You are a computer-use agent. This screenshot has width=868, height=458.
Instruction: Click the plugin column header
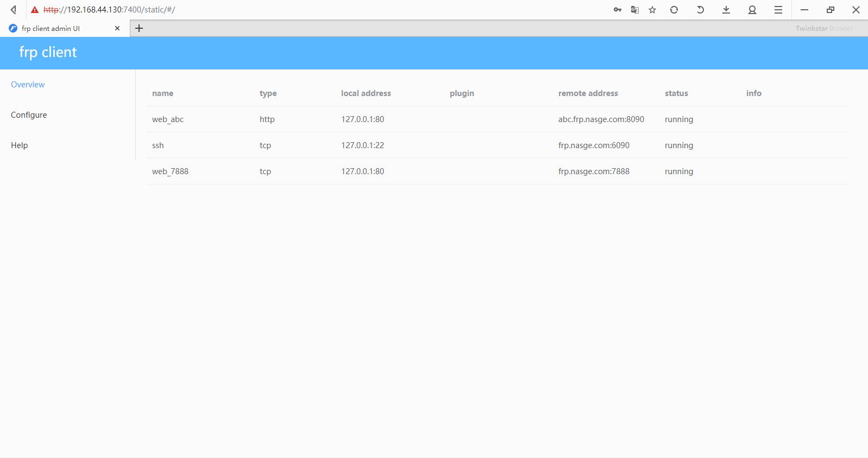pyautogui.click(x=462, y=93)
